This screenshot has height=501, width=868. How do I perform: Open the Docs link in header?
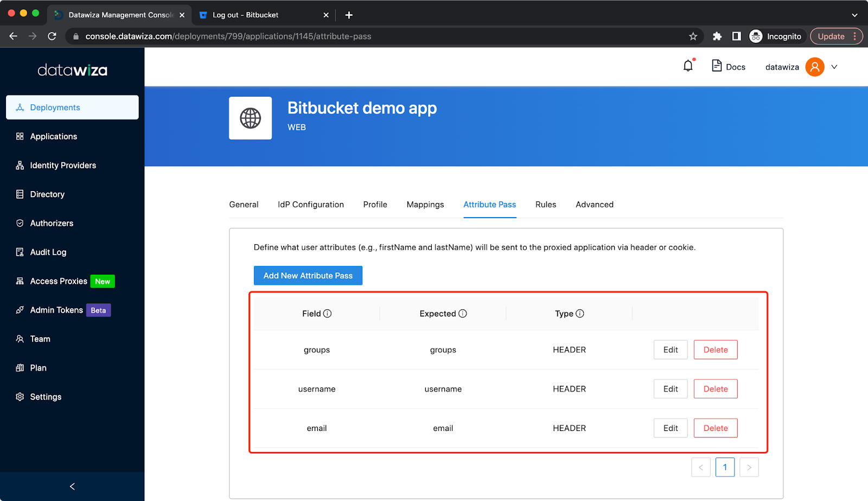[729, 66]
